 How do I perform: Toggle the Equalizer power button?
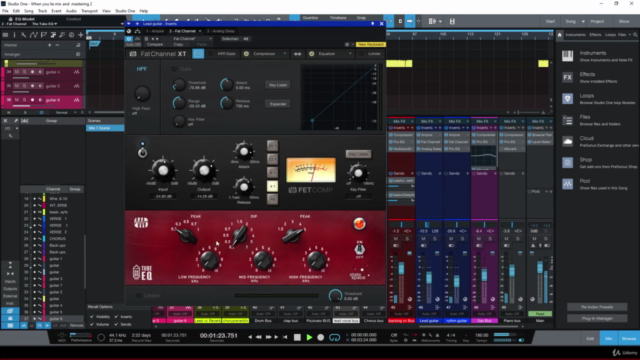[x=312, y=54]
